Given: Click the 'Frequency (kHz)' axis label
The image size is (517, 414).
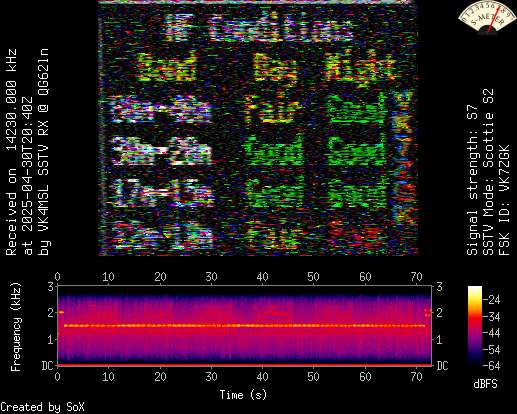Looking at the screenshot, I should point(15,327).
